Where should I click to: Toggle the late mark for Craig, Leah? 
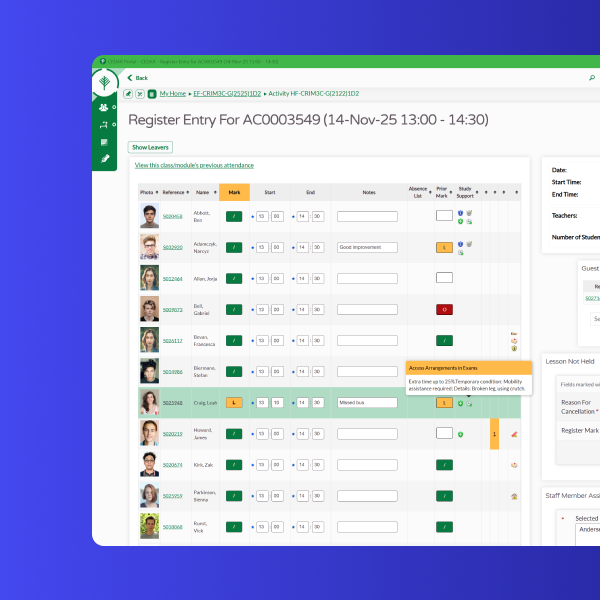tap(234, 403)
